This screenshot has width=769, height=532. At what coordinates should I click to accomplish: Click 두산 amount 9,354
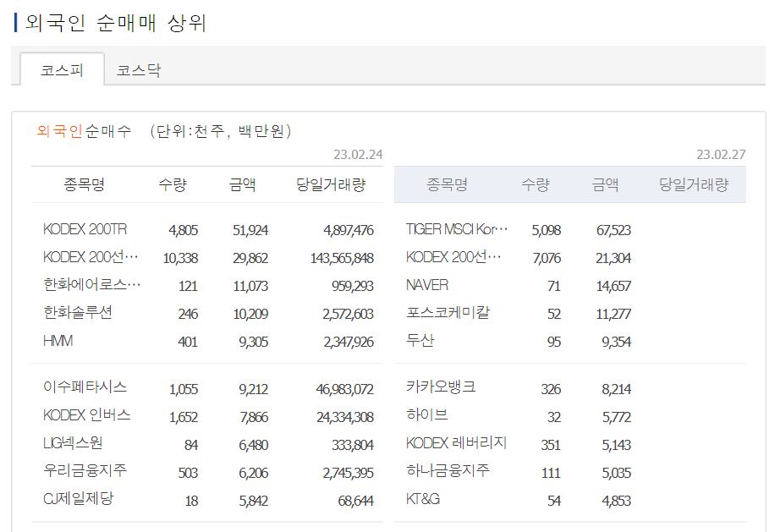coord(617,342)
